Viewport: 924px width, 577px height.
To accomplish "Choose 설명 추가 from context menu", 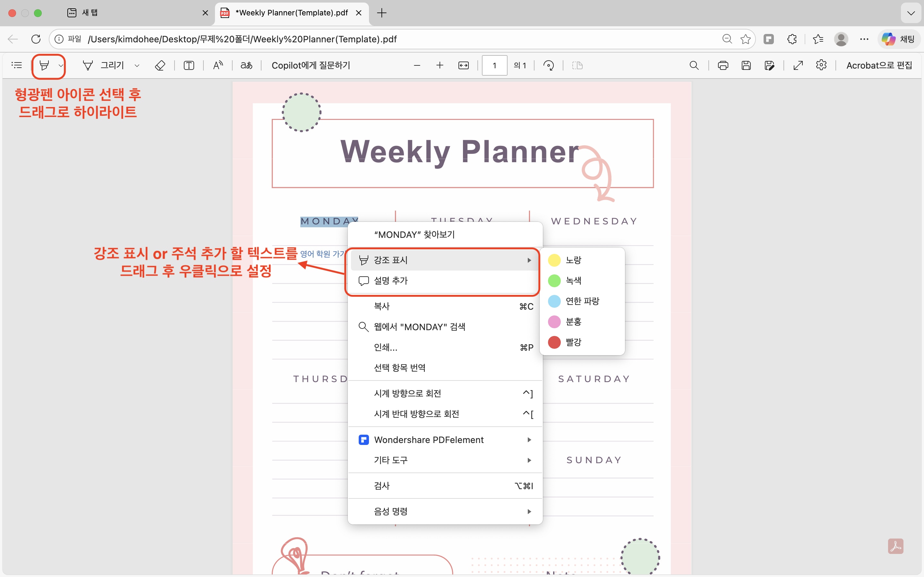I will point(390,280).
